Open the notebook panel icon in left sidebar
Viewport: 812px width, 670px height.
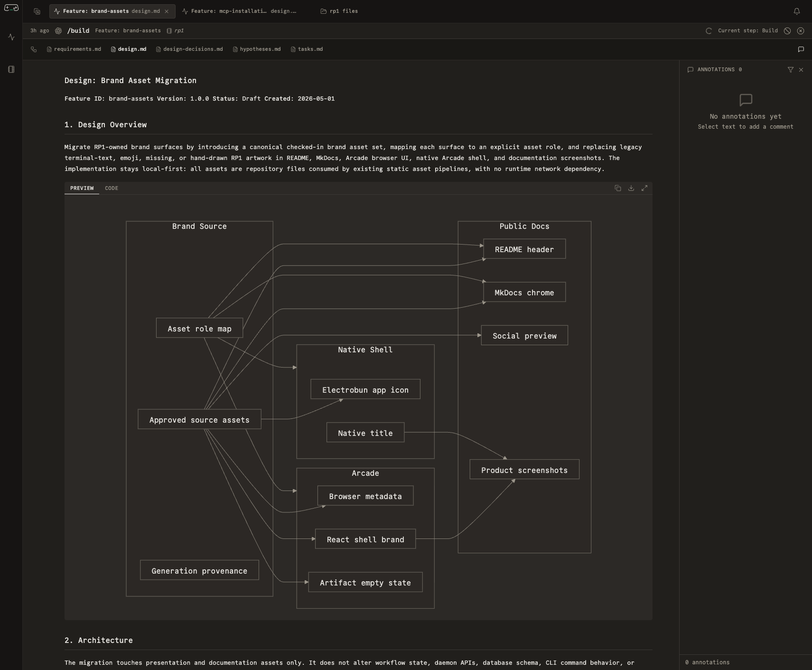tap(11, 69)
